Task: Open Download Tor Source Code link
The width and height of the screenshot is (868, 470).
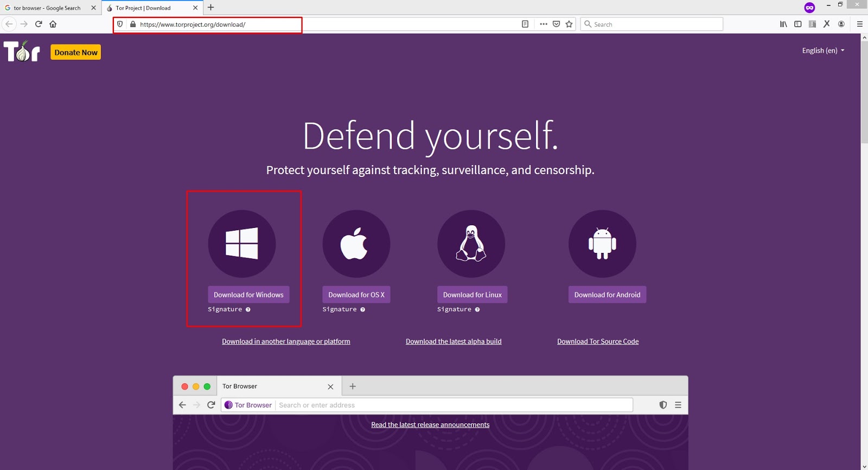Action: pyautogui.click(x=598, y=341)
